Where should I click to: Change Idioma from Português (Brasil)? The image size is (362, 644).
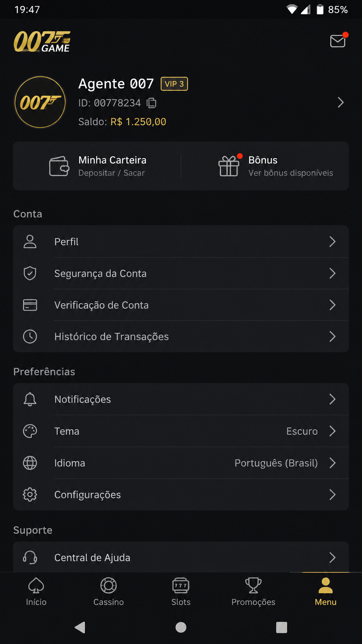[x=181, y=463]
